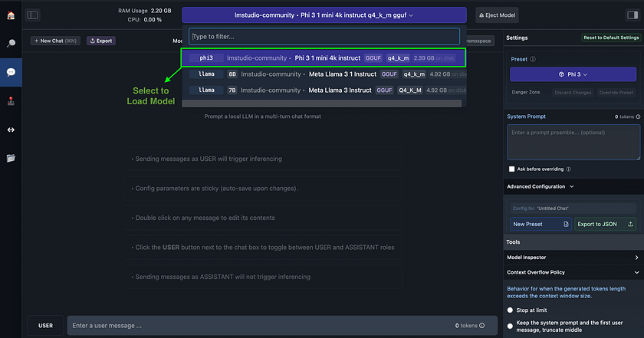
Task: Click the monospace toggle button
Action: 480,41
